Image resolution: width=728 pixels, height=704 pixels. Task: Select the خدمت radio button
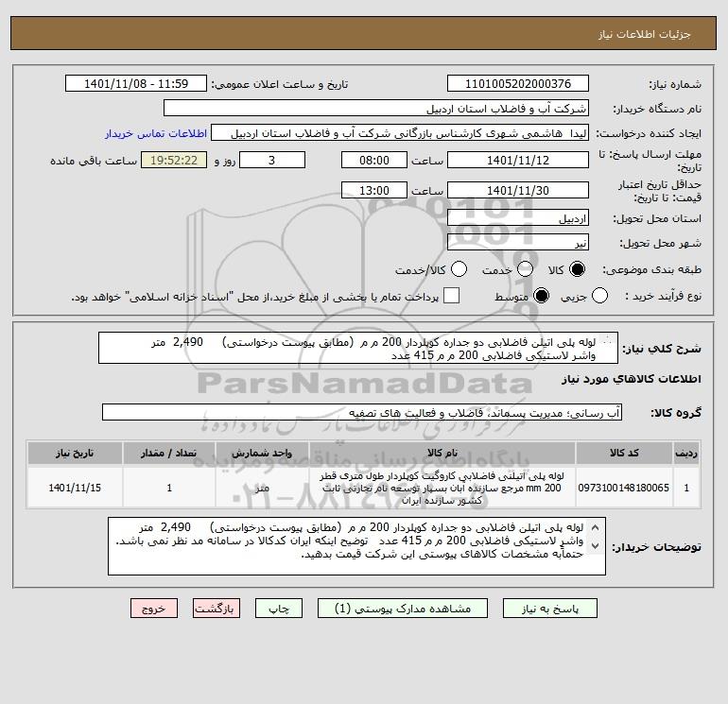pyautogui.click(x=525, y=269)
